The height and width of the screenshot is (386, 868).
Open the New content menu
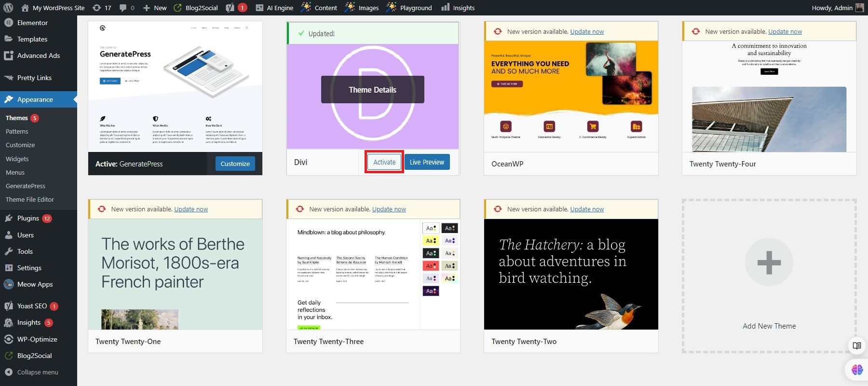click(x=155, y=8)
